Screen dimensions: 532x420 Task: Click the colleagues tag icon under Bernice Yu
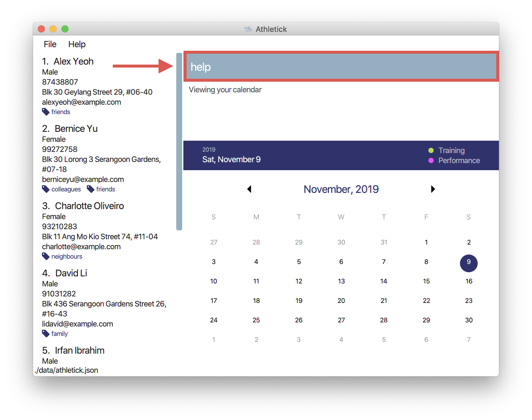pyautogui.click(x=45, y=189)
